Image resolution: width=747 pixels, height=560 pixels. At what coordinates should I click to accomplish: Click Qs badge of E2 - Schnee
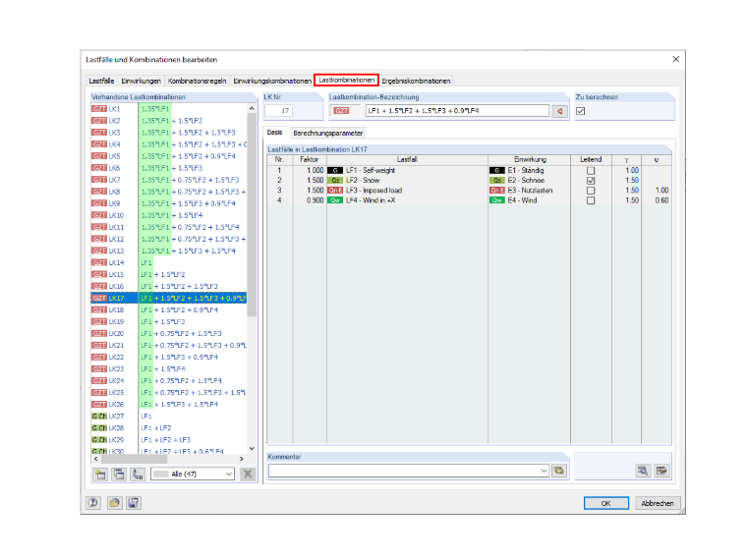[497, 181]
